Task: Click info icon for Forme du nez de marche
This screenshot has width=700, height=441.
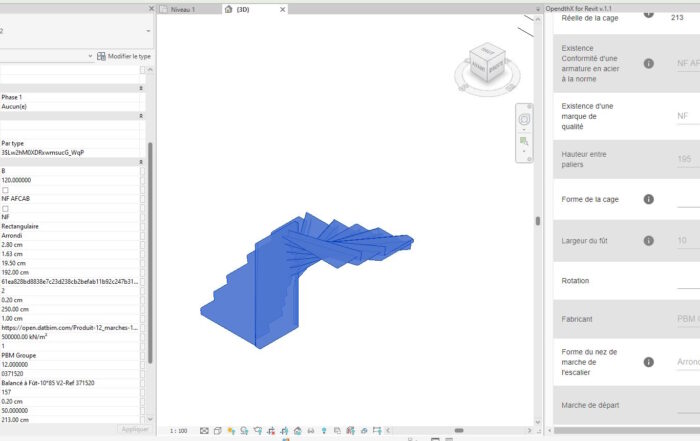Action: coord(648,362)
